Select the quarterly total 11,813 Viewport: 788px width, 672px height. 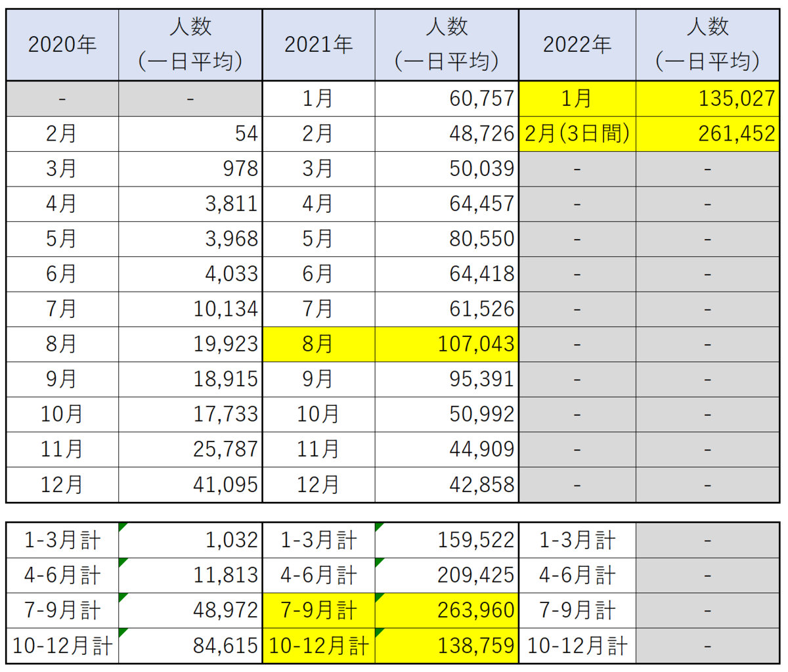[190, 575]
